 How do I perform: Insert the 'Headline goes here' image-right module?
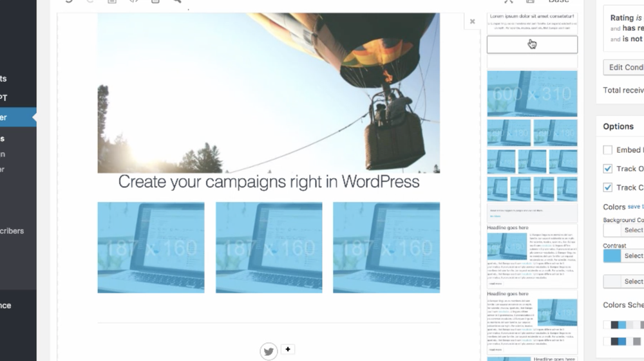[x=533, y=322]
